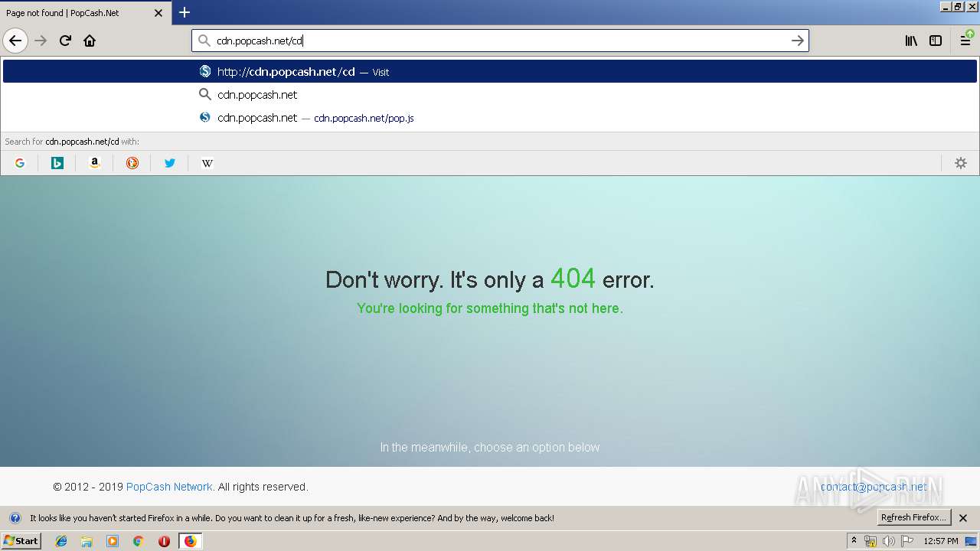Select the cdn.popcash.net search suggestion
The height and width of the screenshot is (551, 980).
coord(490,95)
